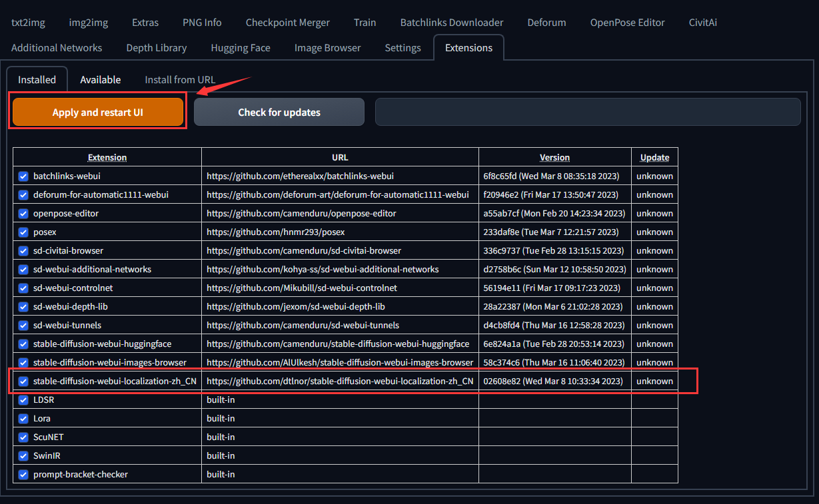The height and width of the screenshot is (504, 819).
Task: Open the txt2img tab
Action: [28, 22]
